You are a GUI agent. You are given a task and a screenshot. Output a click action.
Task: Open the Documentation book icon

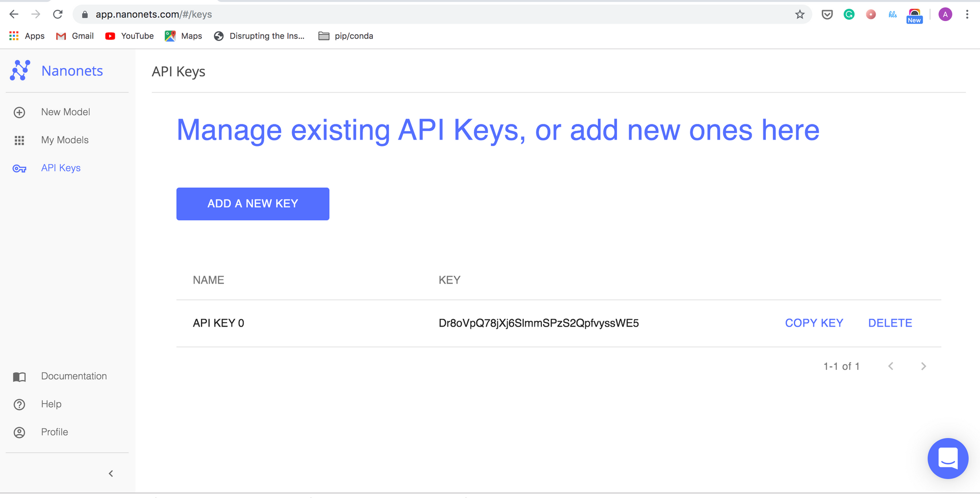pos(20,377)
